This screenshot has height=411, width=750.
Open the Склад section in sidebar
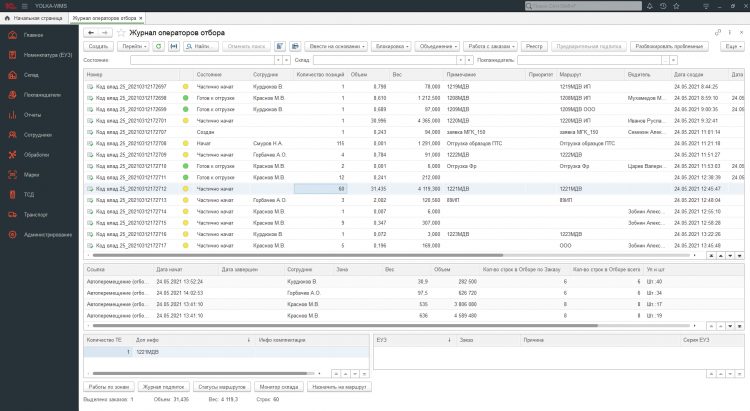click(29, 75)
